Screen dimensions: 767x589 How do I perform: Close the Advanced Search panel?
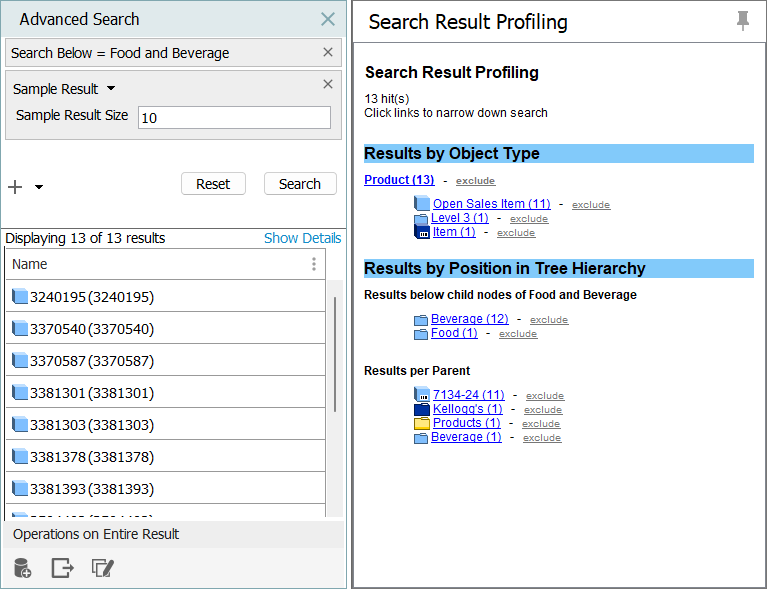328,19
